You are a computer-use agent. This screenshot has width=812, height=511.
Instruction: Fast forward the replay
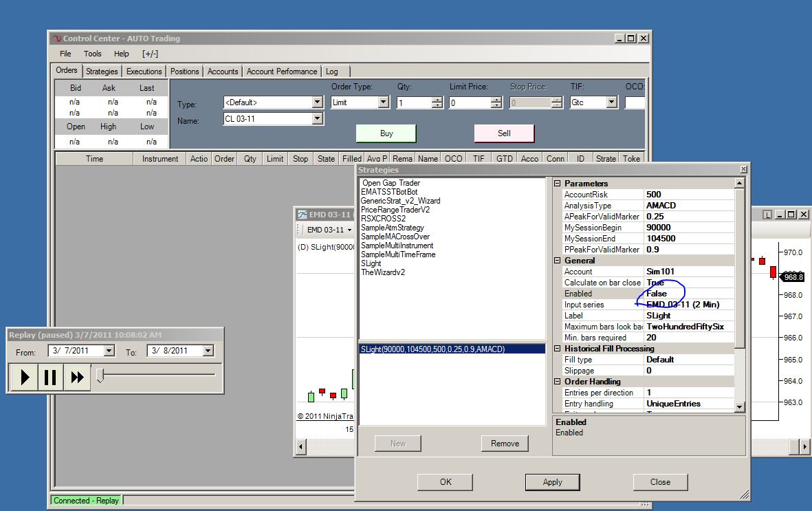pos(77,377)
